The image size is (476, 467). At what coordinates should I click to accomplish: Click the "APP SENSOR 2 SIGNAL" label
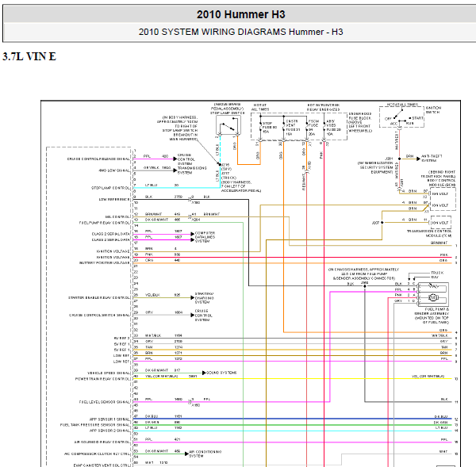pos(109,431)
